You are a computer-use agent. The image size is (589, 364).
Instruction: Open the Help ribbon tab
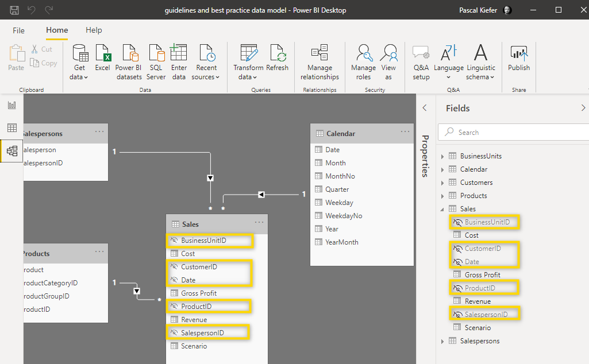(94, 30)
